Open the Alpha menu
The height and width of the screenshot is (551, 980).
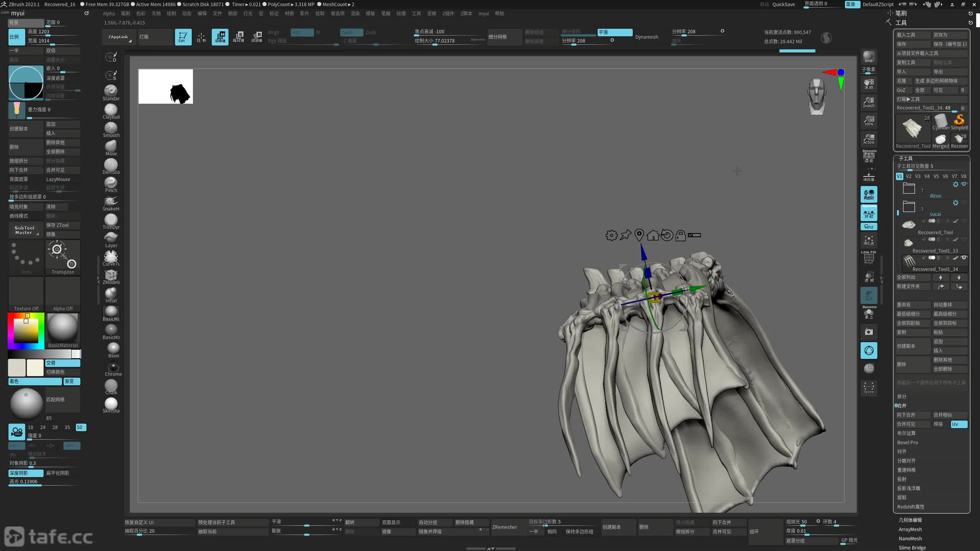point(108,13)
